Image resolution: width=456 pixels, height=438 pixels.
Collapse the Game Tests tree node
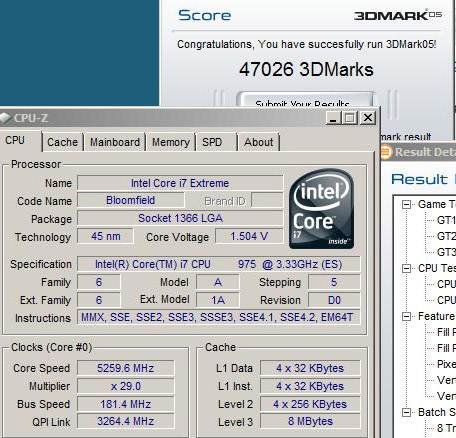tap(406, 204)
